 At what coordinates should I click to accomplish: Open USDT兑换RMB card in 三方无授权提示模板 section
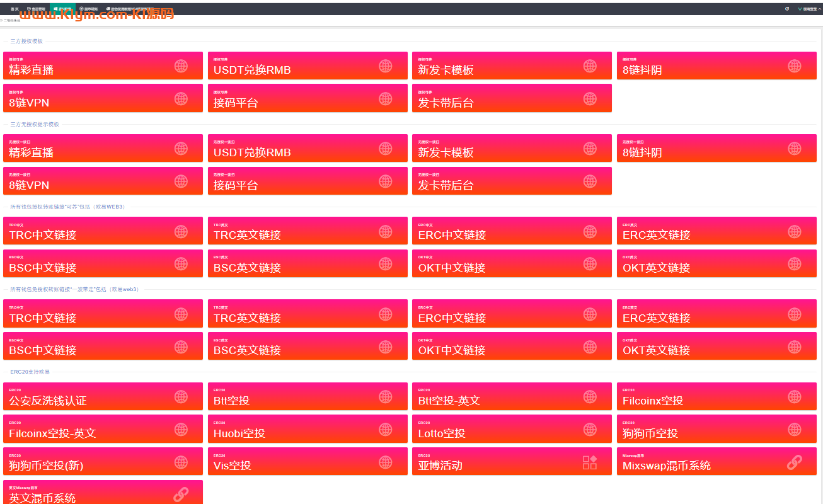pos(308,149)
